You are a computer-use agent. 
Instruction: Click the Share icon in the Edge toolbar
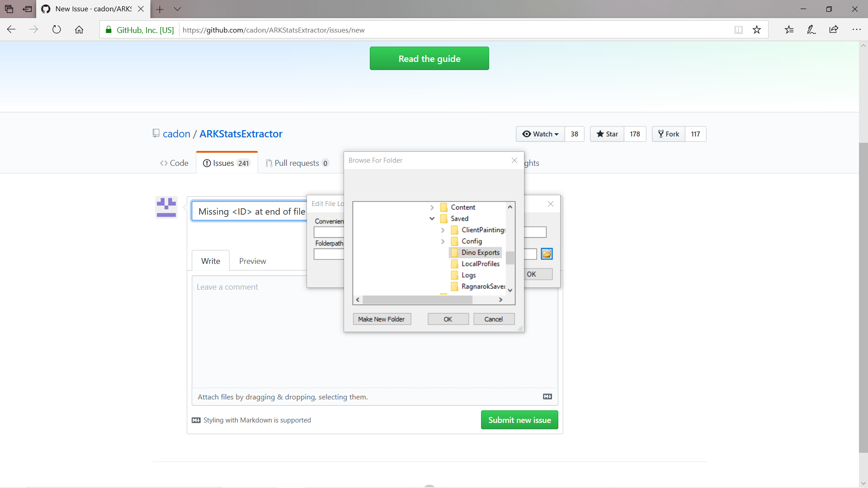pos(834,29)
